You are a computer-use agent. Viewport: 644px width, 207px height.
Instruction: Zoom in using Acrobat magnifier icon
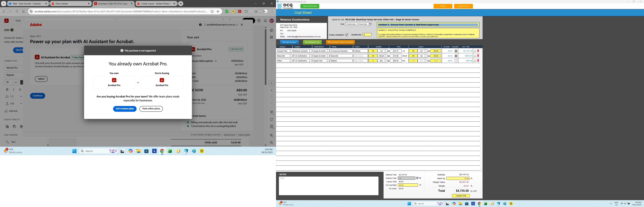[272, 136]
